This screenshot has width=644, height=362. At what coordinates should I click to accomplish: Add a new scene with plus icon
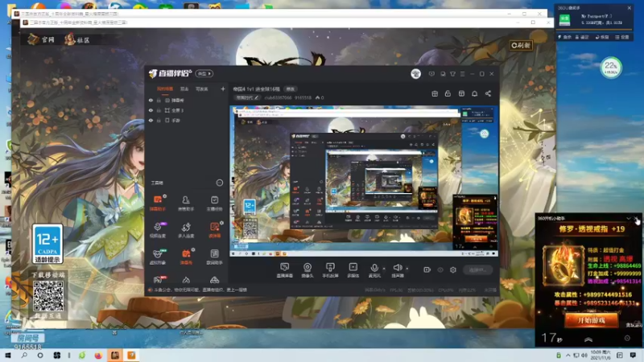coord(223,88)
